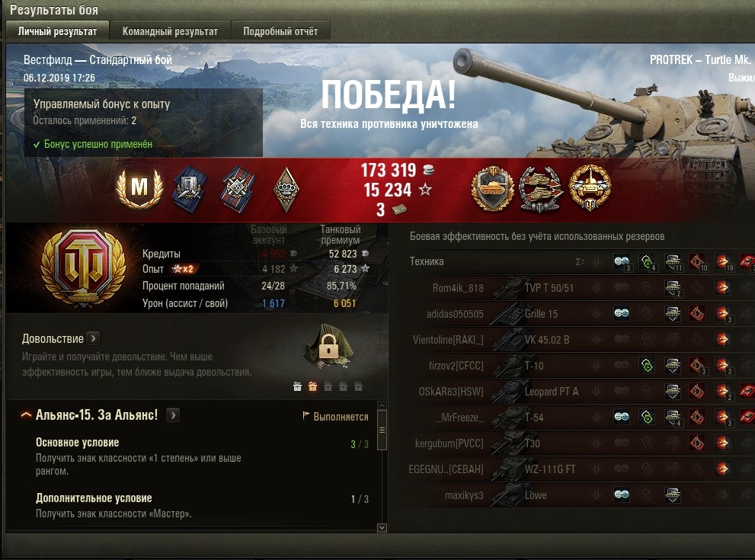The image size is (755, 560).
Task: Click the x2 experience bonus badge
Action: click(184, 269)
